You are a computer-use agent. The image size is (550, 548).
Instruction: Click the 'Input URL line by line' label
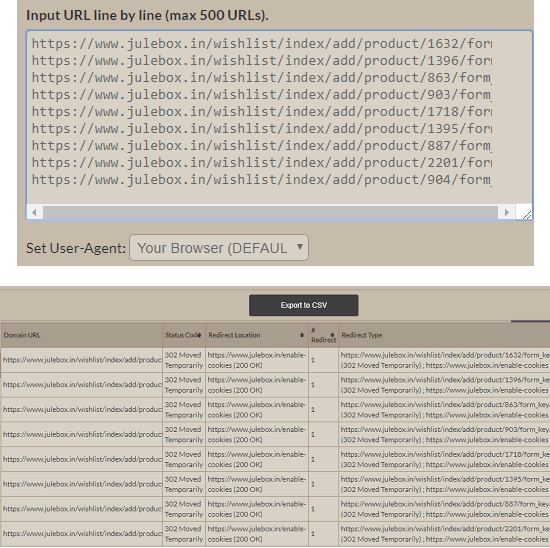pos(147,15)
